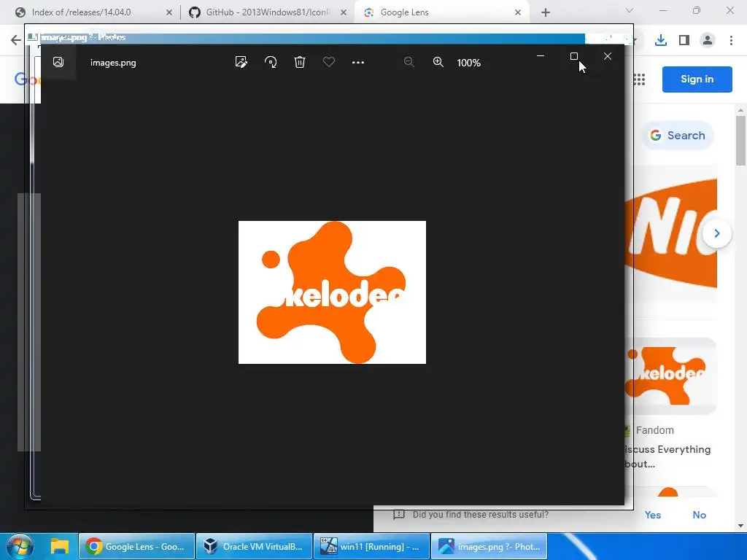
Task: Open Chrome tab search dropdown arrow
Action: click(630, 10)
